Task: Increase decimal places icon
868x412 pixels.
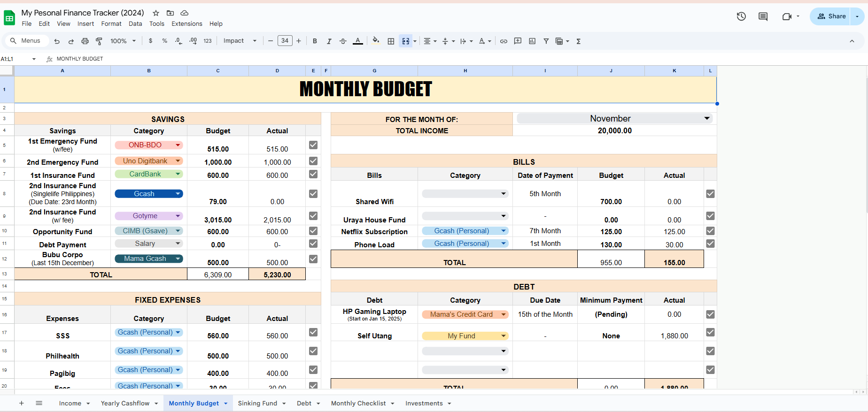Action: (x=193, y=41)
